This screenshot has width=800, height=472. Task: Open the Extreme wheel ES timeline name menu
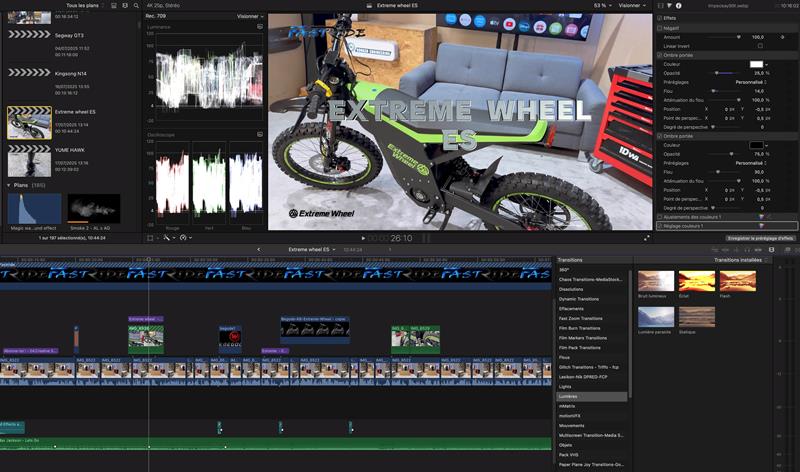(x=312, y=250)
